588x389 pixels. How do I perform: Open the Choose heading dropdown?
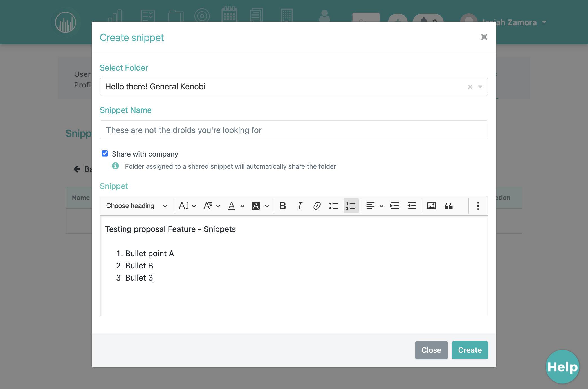click(136, 206)
